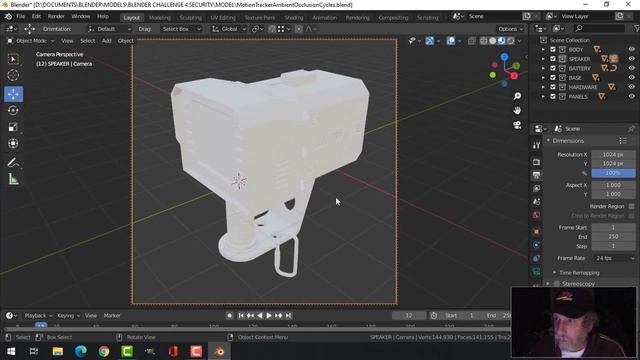Click the viewport zoom magnifier icon
Screen dimensions: 640x360
coord(517,96)
